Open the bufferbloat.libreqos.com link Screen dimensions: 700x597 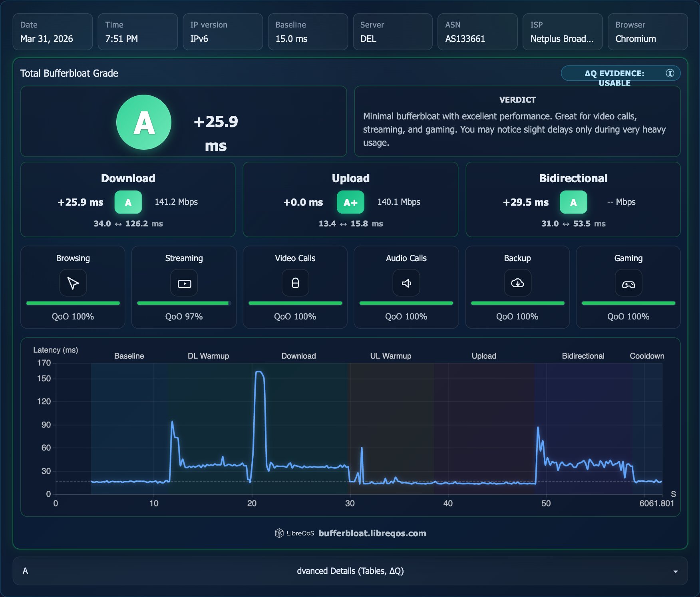coord(372,533)
